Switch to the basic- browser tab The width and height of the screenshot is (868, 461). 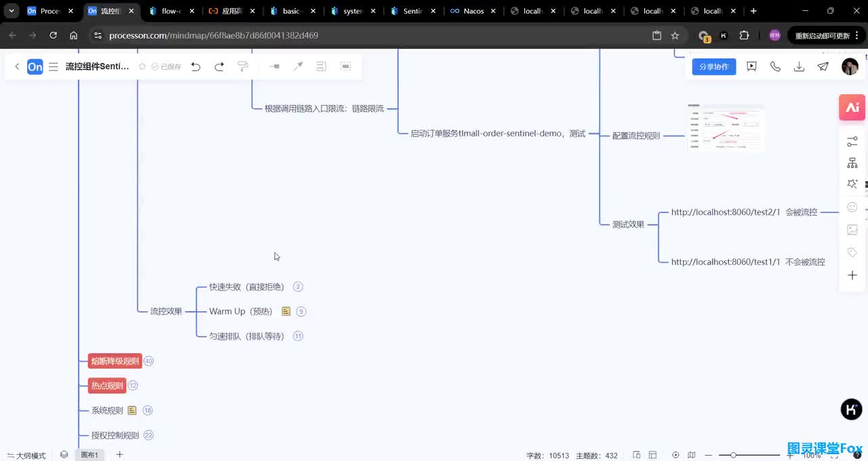click(x=292, y=11)
